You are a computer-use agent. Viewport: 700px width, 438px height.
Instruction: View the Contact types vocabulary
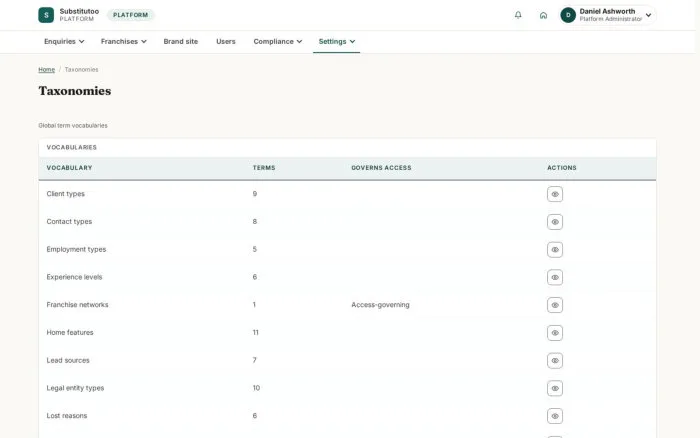pyautogui.click(x=555, y=222)
